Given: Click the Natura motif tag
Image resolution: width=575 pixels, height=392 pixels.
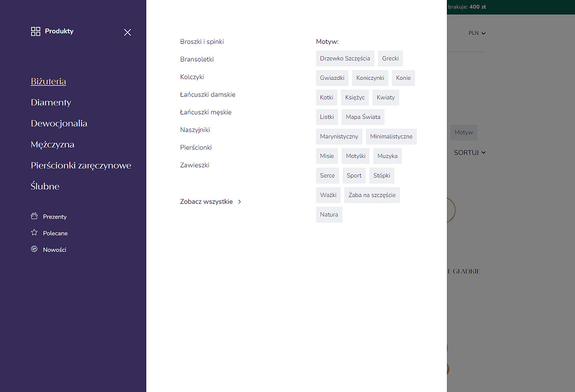Looking at the screenshot, I should pos(329,215).
